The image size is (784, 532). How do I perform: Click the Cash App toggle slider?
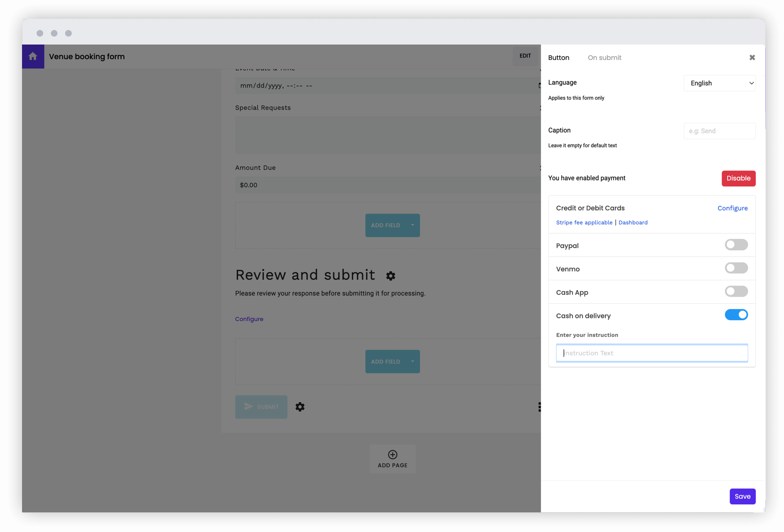[x=736, y=291]
